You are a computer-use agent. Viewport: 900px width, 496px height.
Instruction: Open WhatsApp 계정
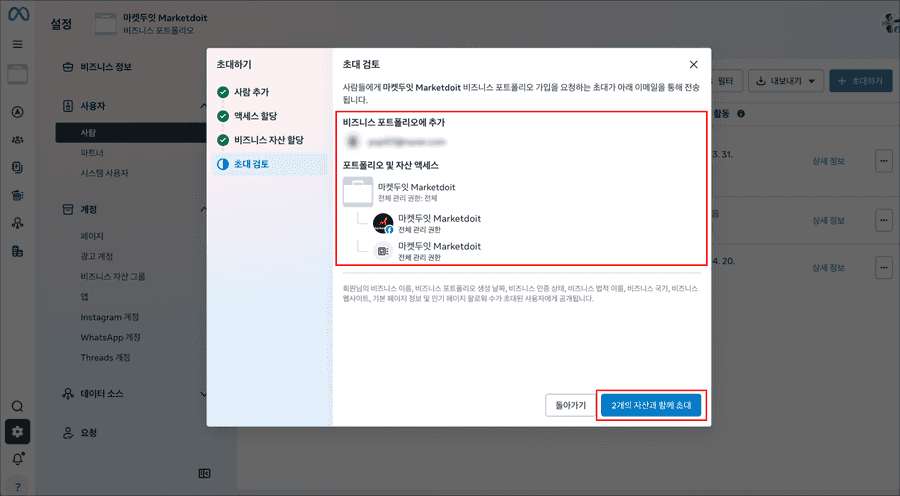click(x=110, y=337)
